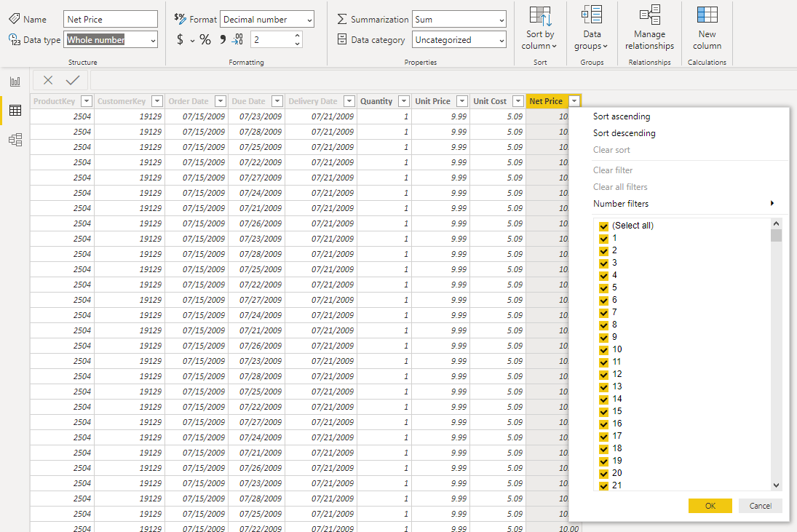This screenshot has width=797, height=532.
Task: Click filter list scroll down arrow
Action: [776, 485]
